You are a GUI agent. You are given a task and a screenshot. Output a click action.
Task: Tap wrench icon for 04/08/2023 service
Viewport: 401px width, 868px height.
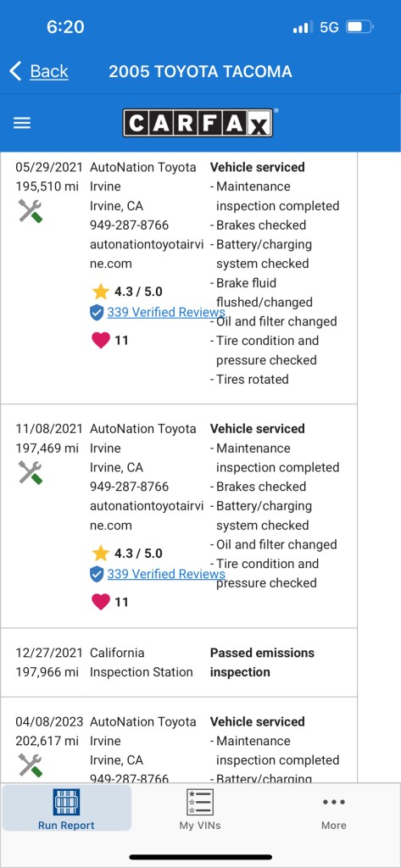[30, 765]
